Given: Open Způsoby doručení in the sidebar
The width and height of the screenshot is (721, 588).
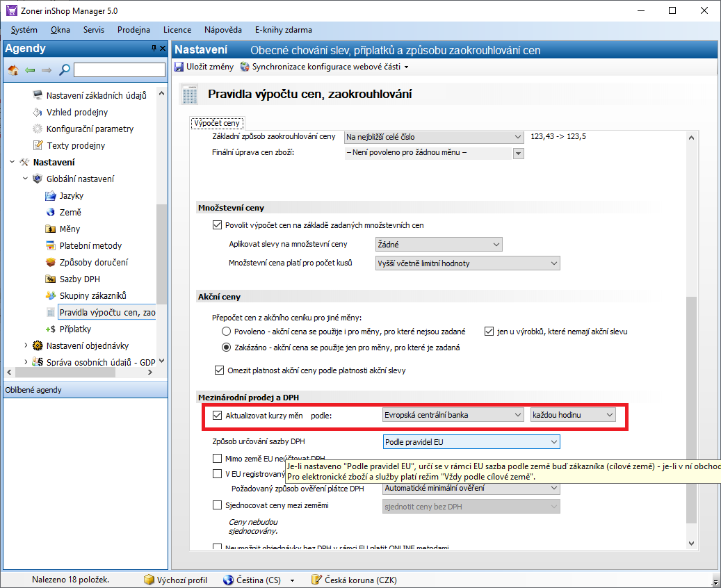Looking at the screenshot, I should click(93, 262).
